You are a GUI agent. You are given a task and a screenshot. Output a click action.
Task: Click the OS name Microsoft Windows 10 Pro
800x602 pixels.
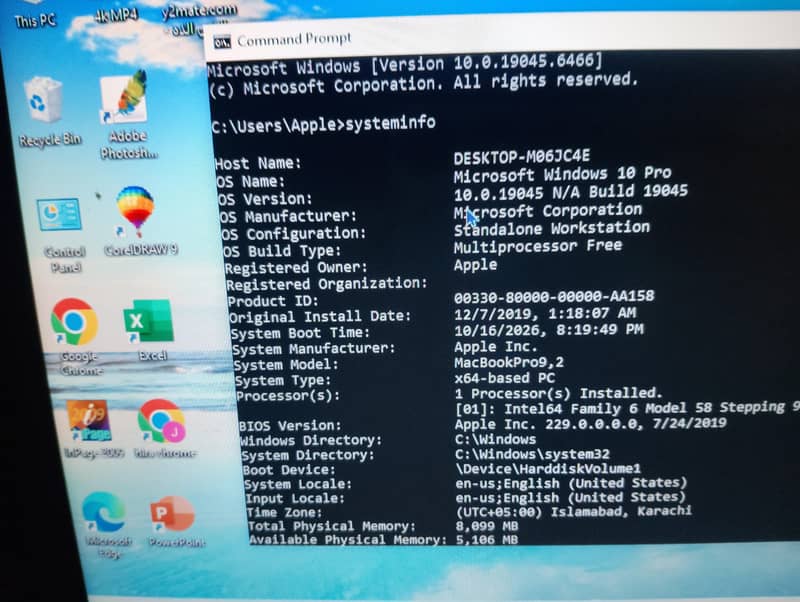click(562, 174)
